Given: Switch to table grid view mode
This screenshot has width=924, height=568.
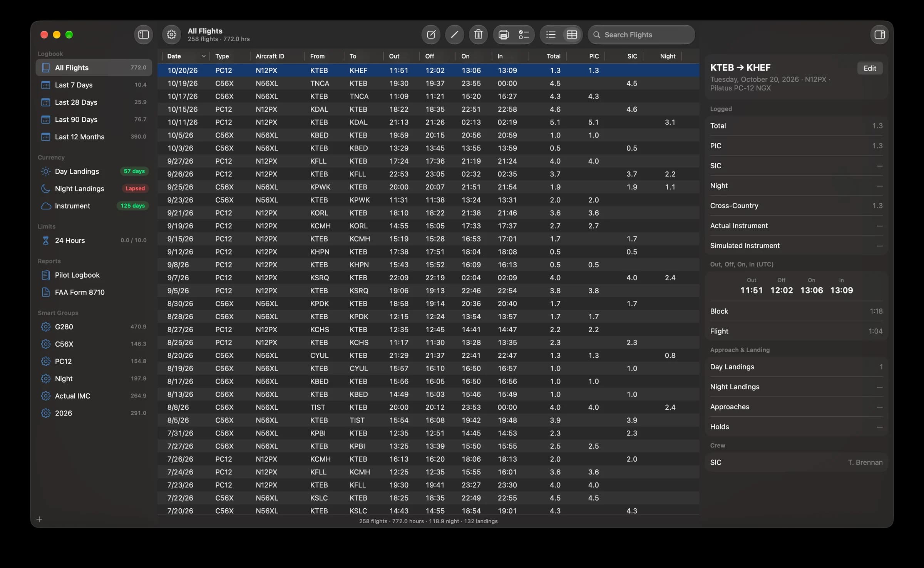Looking at the screenshot, I should [x=572, y=35].
